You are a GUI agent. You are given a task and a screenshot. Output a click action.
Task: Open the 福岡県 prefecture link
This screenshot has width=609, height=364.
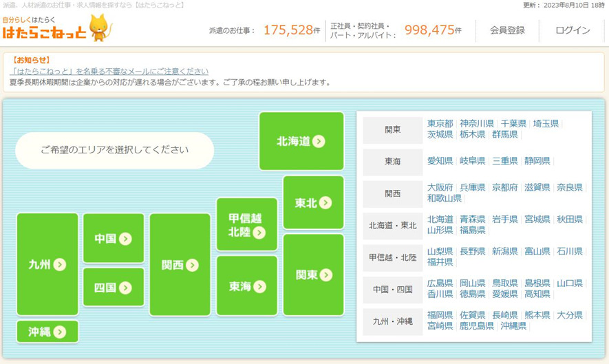[x=440, y=315]
